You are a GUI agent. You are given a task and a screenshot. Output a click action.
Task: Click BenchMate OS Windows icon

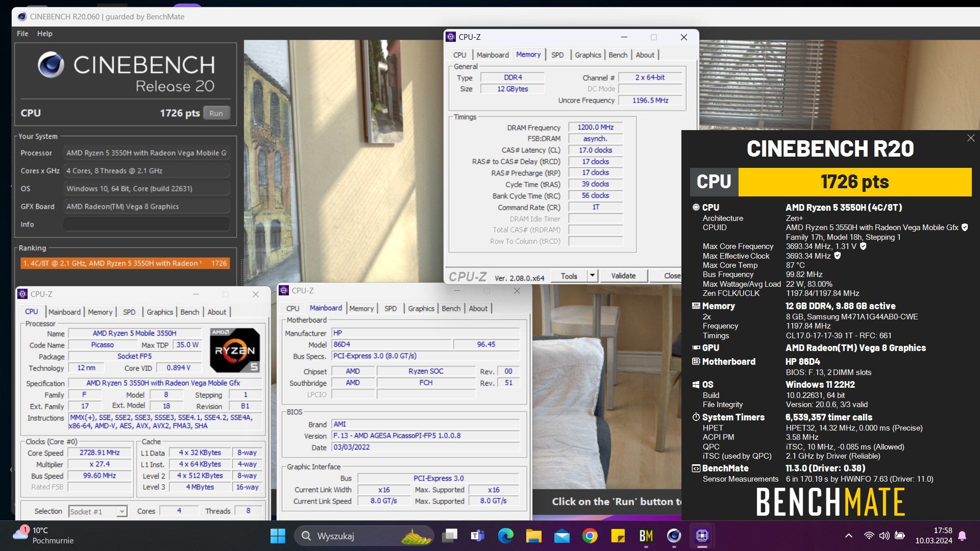pyautogui.click(x=696, y=385)
